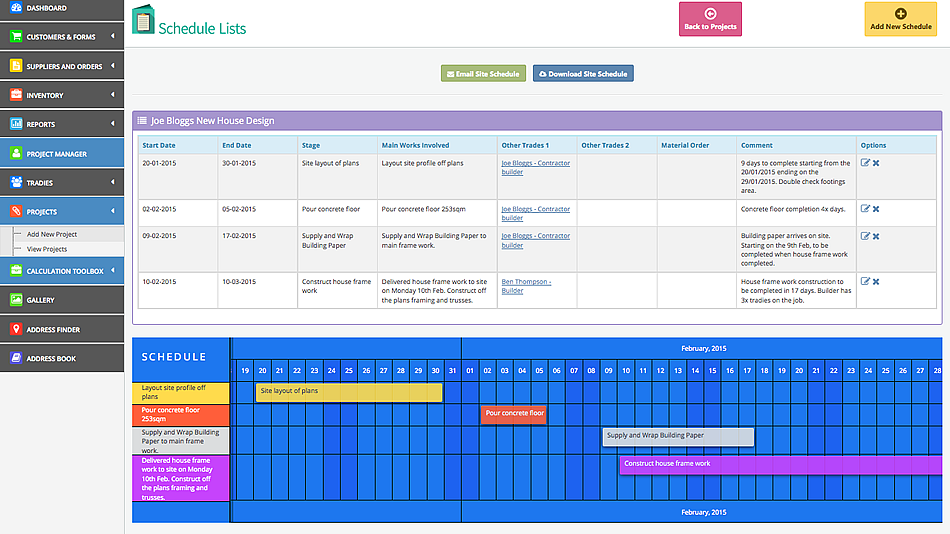Click the Concrete floor completion 4x days comment

[x=792, y=209]
